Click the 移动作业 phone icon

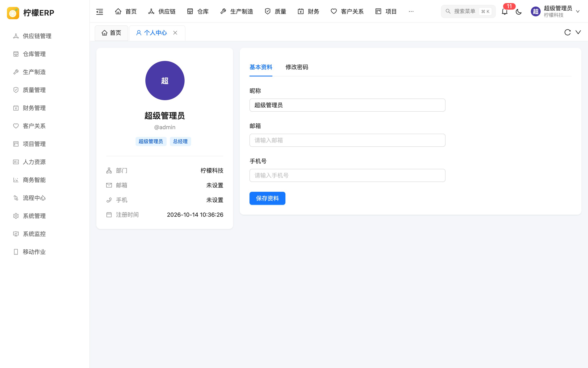tap(16, 252)
